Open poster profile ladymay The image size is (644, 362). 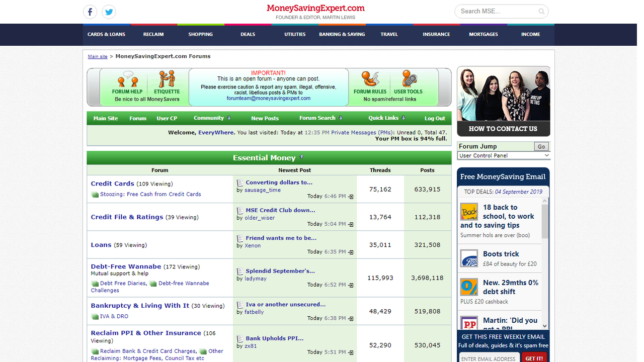pos(256,279)
